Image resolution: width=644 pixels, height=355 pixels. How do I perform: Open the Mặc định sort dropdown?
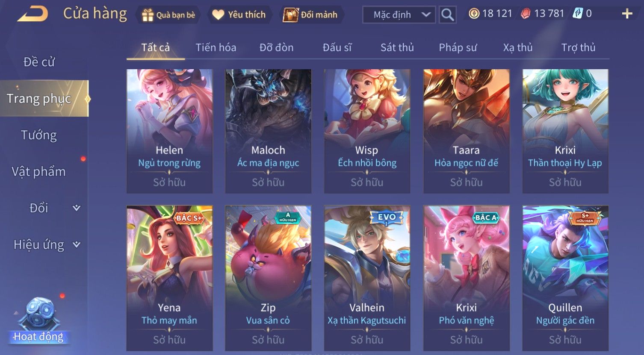point(399,15)
